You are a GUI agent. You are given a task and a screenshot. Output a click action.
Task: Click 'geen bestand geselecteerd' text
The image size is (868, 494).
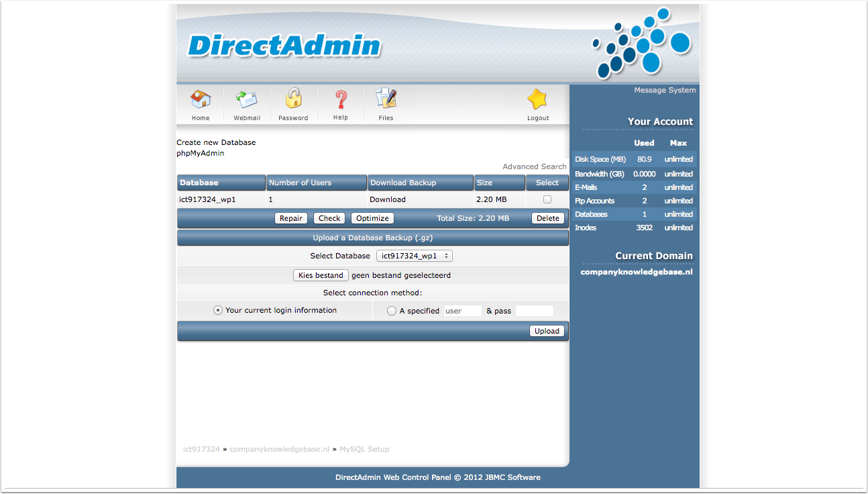point(401,275)
